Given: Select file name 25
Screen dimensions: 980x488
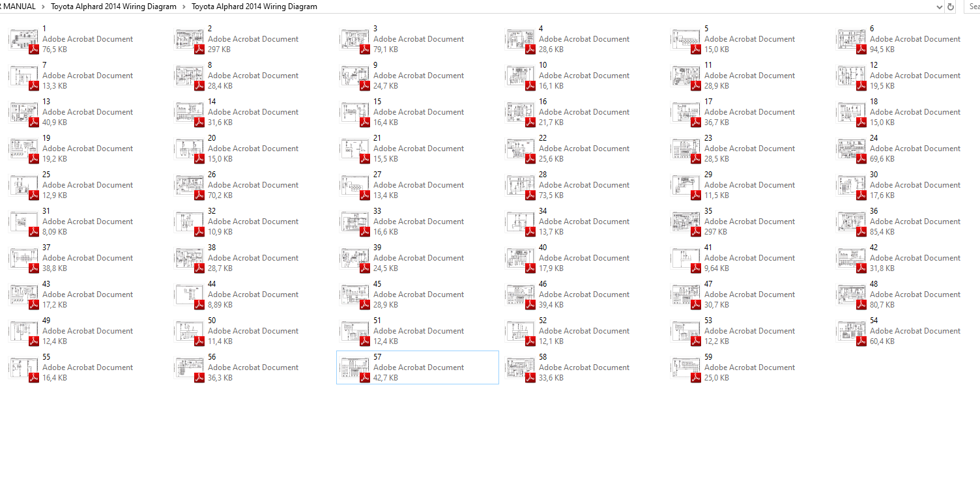Looking at the screenshot, I should tap(46, 175).
